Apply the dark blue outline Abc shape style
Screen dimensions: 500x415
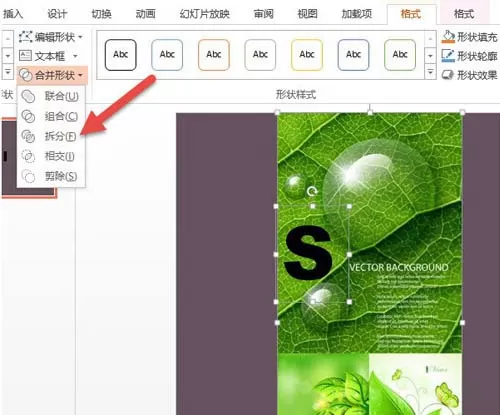(x=353, y=55)
